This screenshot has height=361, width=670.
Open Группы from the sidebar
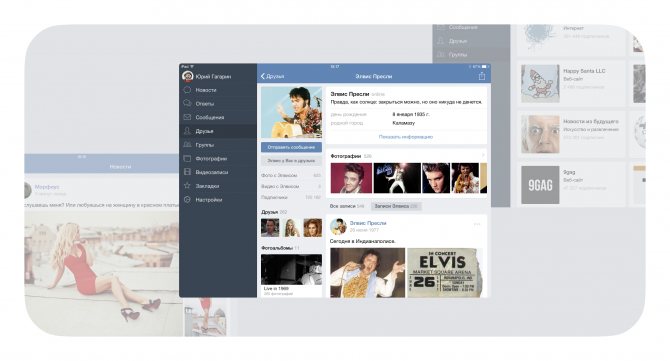click(x=218, y=145)
